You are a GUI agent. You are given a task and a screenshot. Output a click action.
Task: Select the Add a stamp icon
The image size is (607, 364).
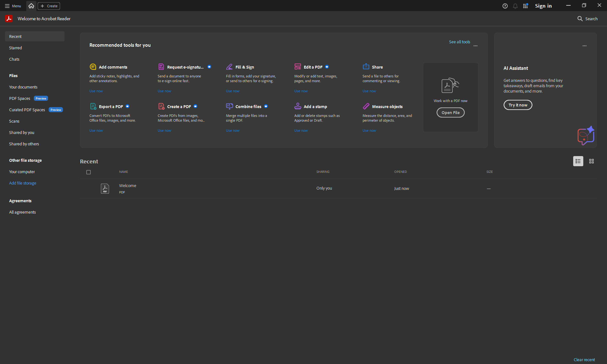point(298,106)
